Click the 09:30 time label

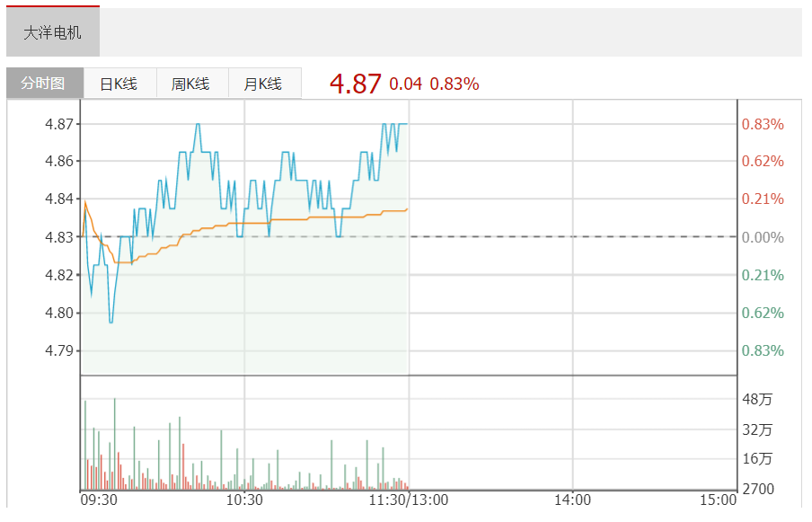pos(99,500)
